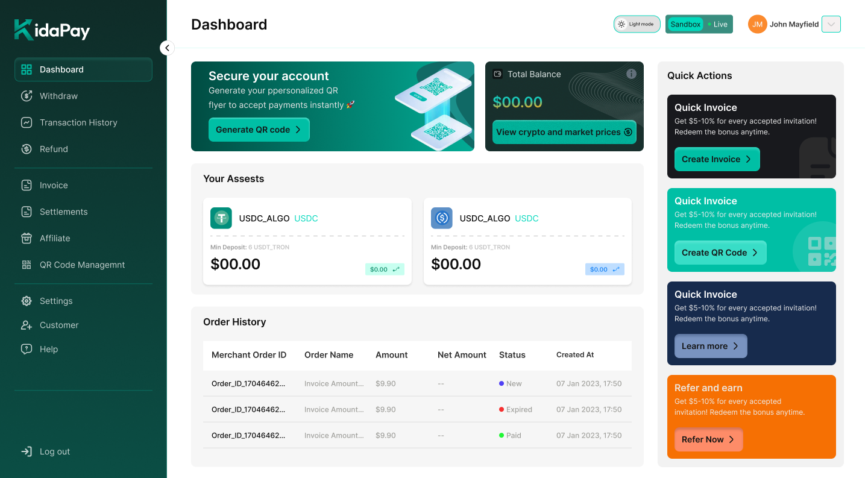Click the Learn more button

point(711,346)
